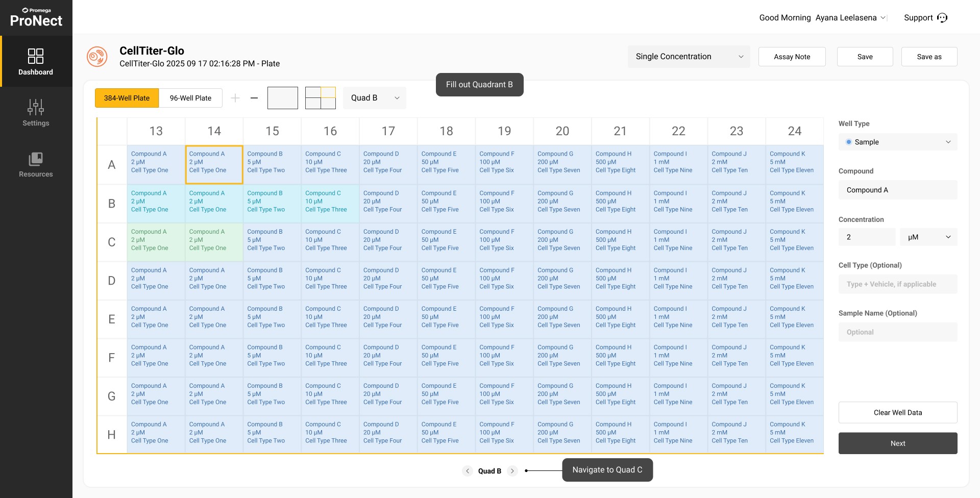The image size is (980, 498).
Task: Expand user name Ayana Leelasena menu
Action: point(851,18)
